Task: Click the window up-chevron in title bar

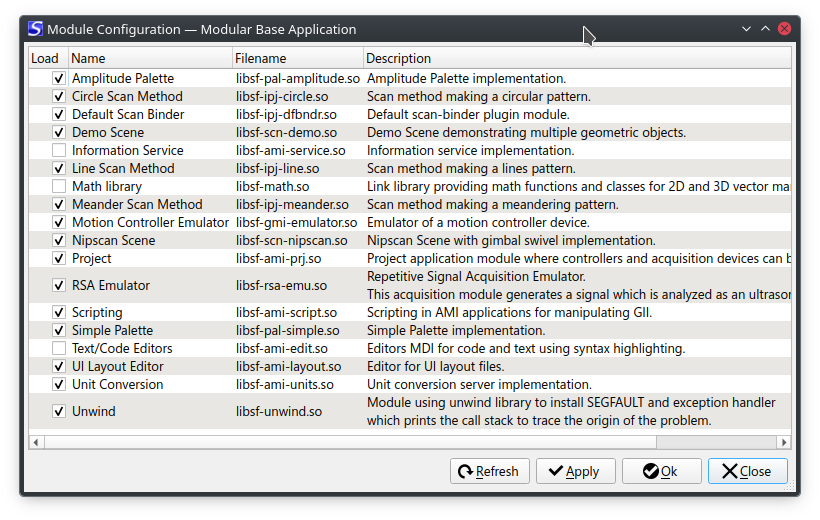Action: [x=765, y=29]
